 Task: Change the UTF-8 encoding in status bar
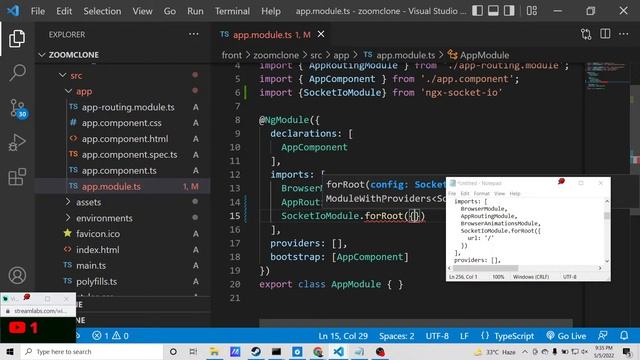point(437,336)
